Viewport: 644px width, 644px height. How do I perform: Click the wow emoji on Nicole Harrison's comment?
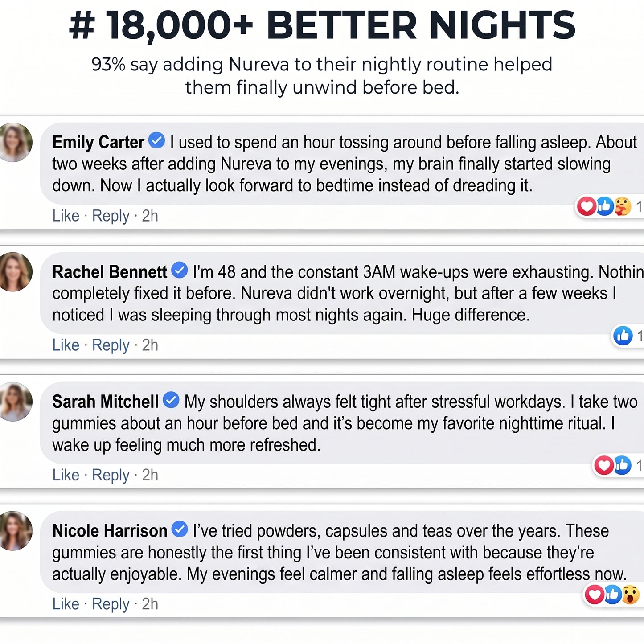631,595
